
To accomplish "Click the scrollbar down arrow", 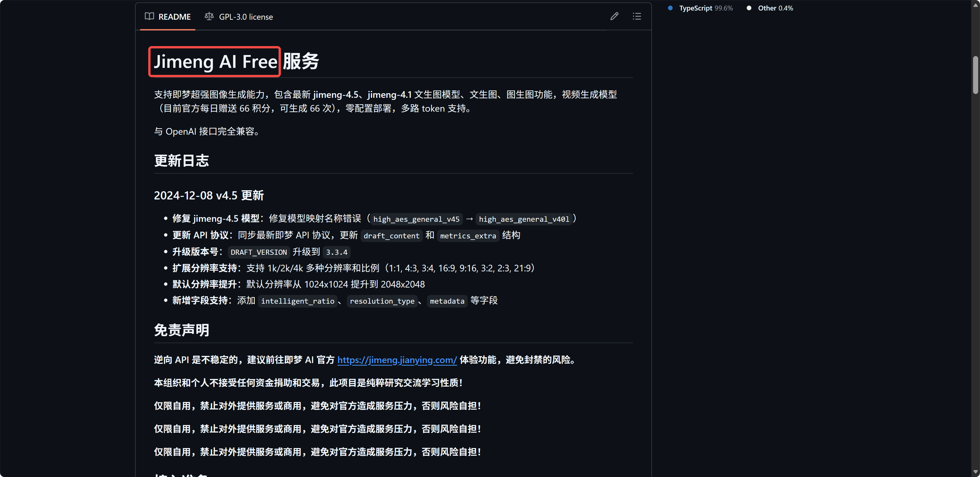I will pos(975,472).
